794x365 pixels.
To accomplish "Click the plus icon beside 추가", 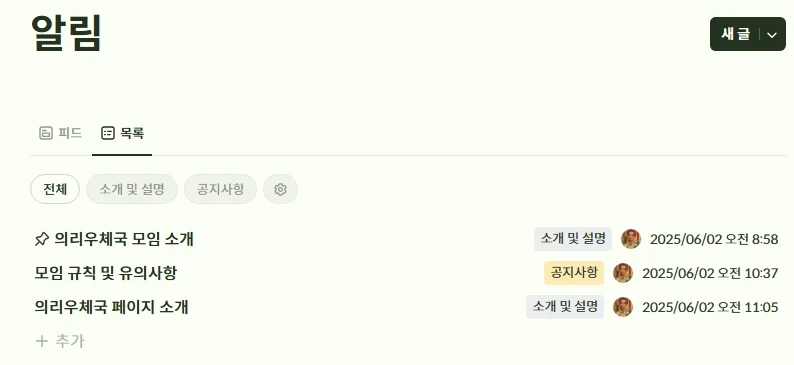I will [42, 341].
